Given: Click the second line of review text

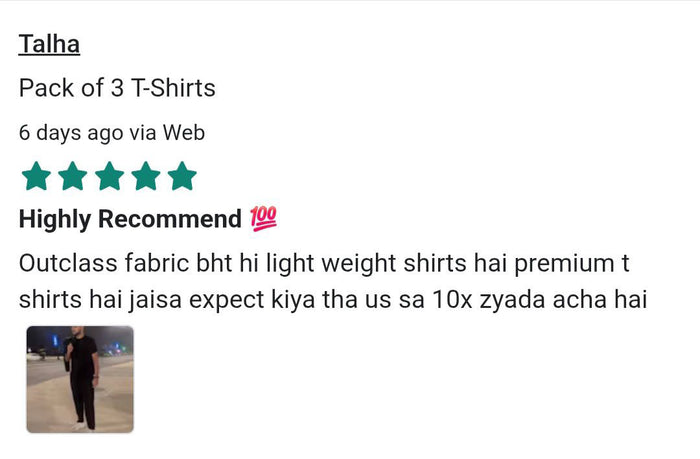Looking at the screenshot, I should 333,299.
